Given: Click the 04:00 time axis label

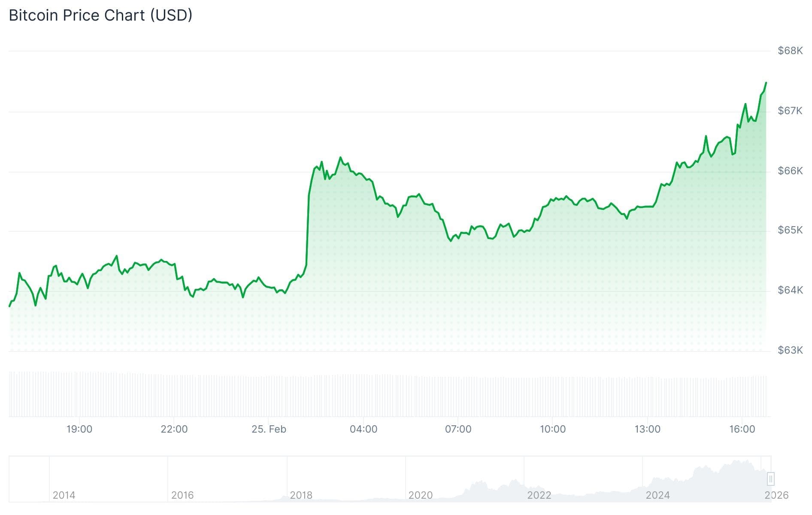Looking at the screenshot, I should (x=364, y=429).
